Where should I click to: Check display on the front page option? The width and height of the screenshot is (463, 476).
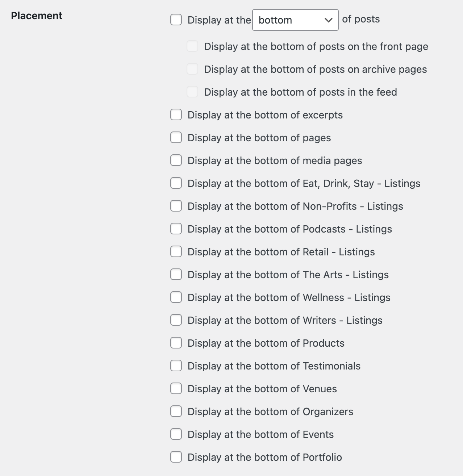pos(192,46)
